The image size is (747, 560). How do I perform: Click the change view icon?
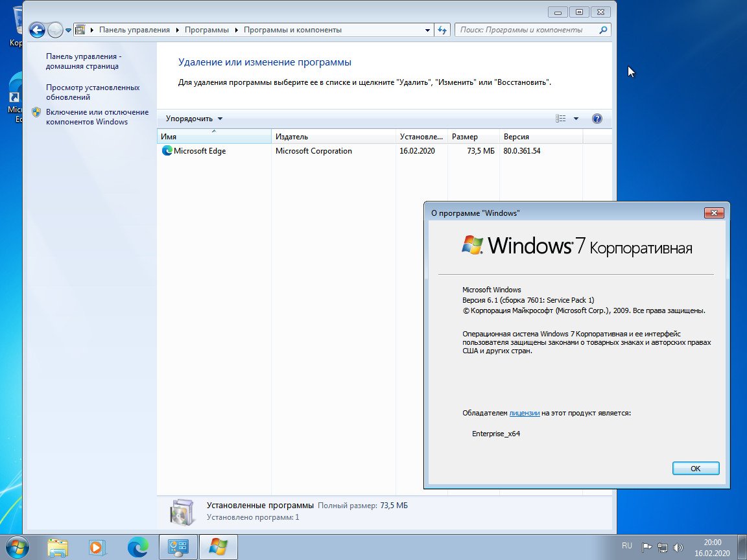[561, 119]
